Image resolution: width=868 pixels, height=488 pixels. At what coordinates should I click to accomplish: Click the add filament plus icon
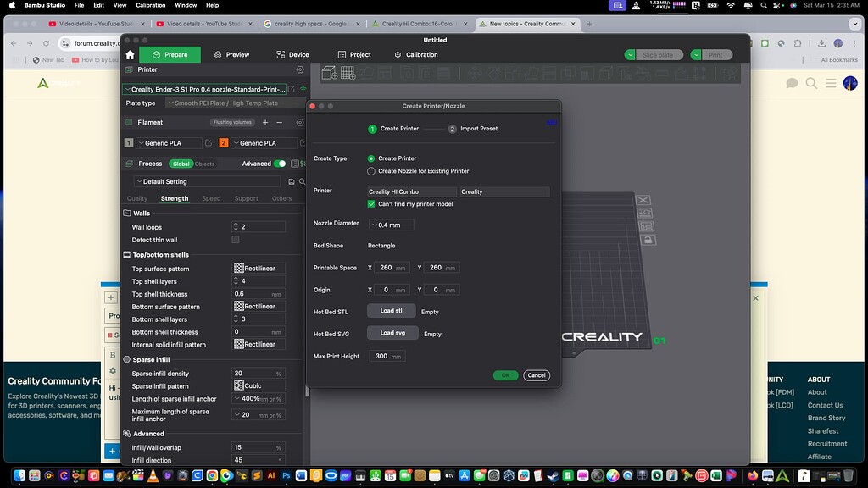coord(265,123)
